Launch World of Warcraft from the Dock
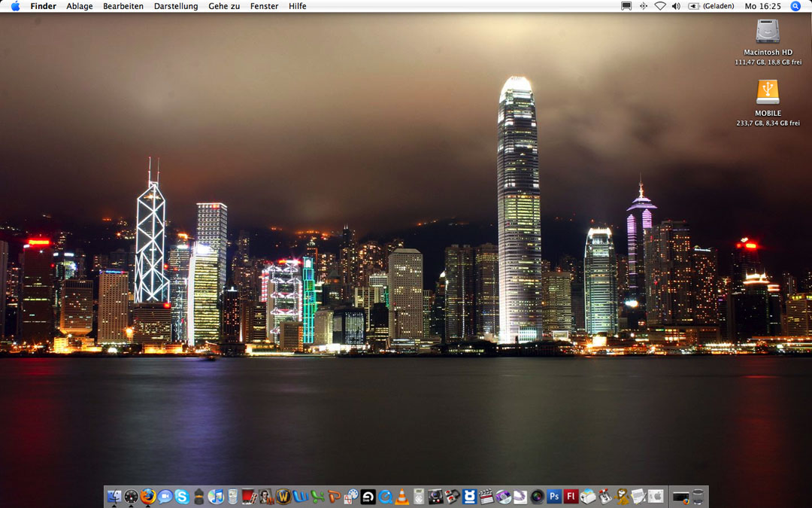 click(x=283, y=497)
